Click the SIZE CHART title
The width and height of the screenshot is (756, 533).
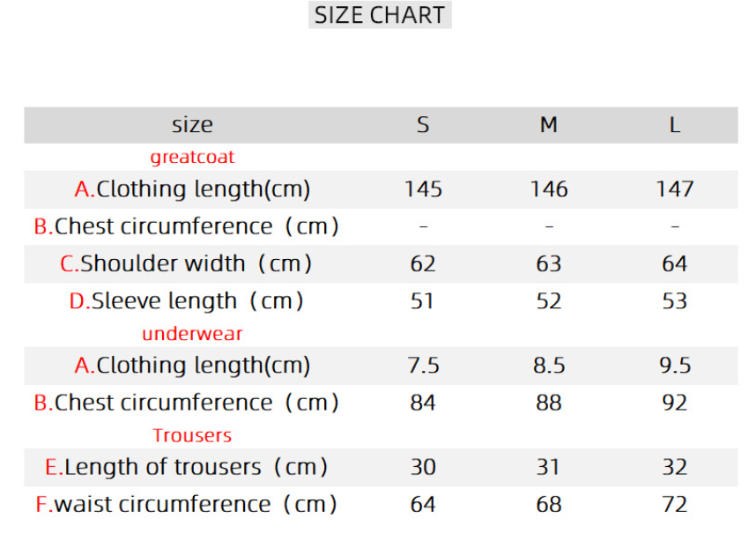pyautogui.click(x=380, y=15)
